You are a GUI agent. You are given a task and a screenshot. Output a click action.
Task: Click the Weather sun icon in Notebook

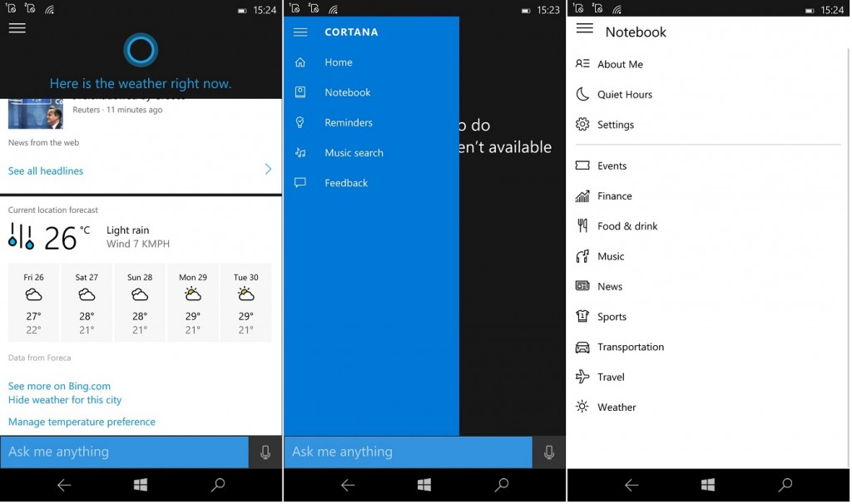(582, 407)
